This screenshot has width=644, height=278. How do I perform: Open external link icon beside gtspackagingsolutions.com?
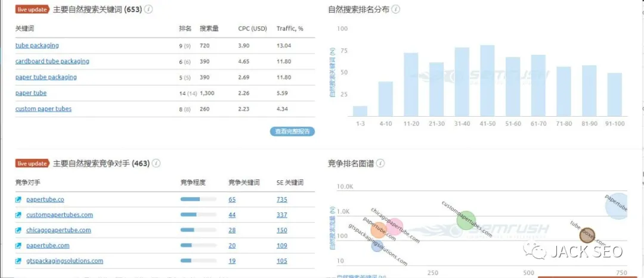18,261
